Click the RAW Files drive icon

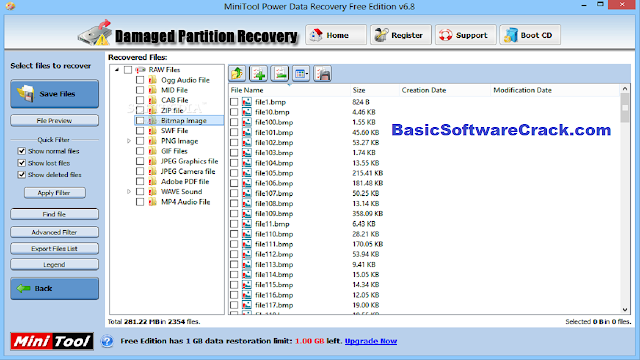click(141, 70)
